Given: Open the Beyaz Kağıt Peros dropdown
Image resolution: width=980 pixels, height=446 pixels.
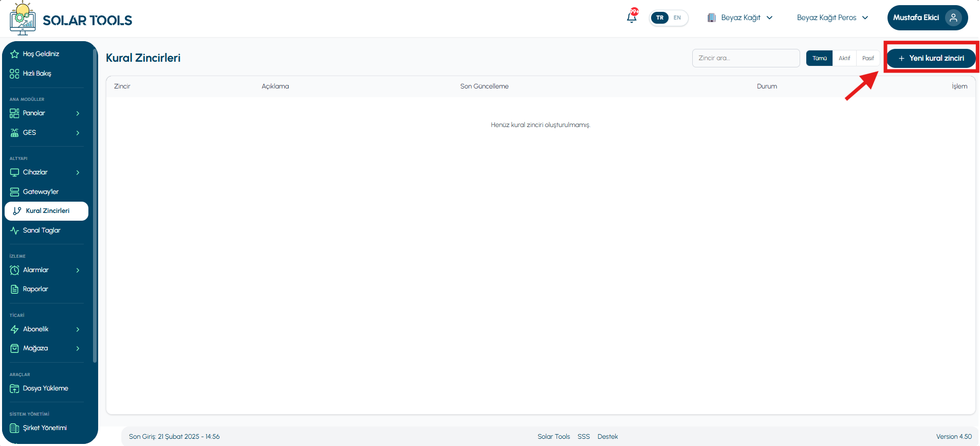Looking at the screenshot, I should coord(833,17).
